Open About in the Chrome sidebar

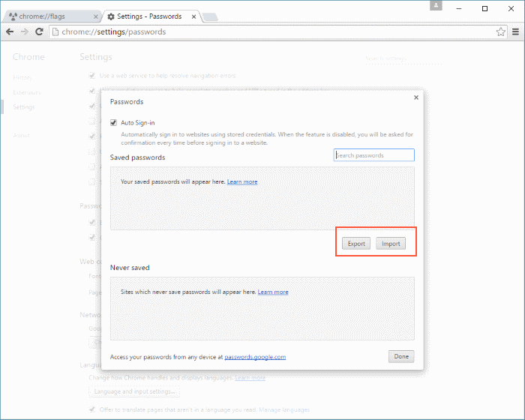21,136
